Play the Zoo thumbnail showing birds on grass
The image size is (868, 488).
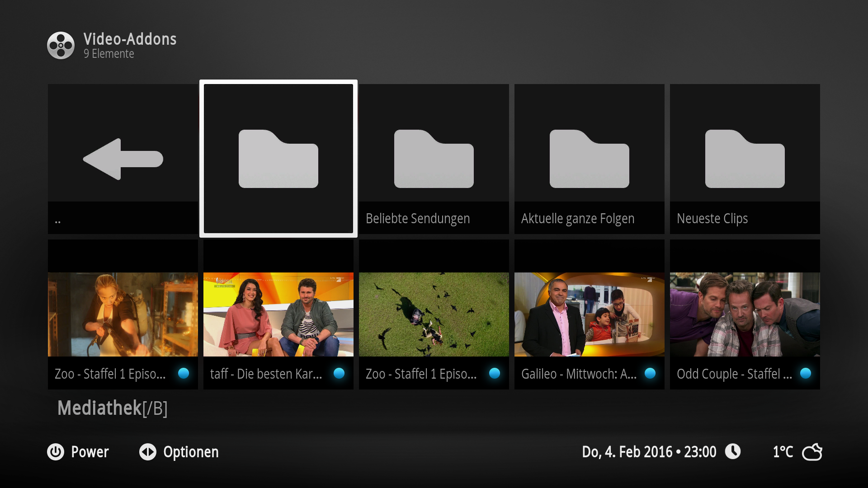tap(434, 314)
